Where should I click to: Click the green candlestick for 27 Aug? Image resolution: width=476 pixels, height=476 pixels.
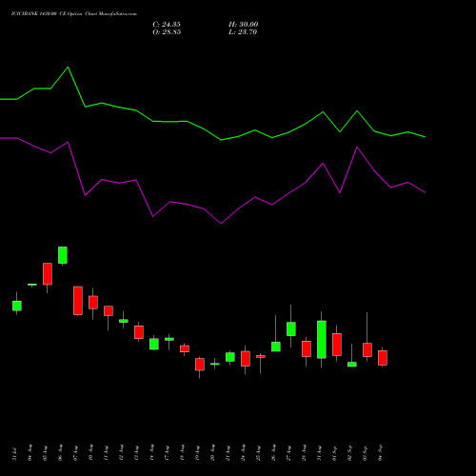pyautogui.click(x=291, y=328)
